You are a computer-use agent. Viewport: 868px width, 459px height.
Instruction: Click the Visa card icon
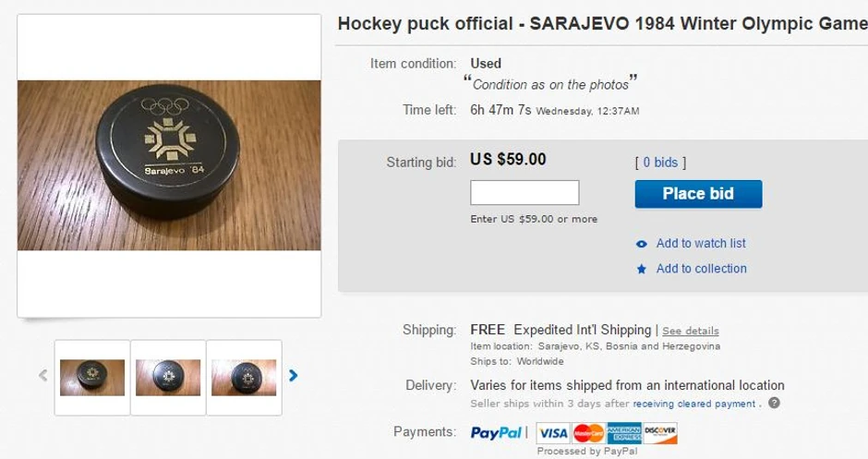(x=552, y=432)
